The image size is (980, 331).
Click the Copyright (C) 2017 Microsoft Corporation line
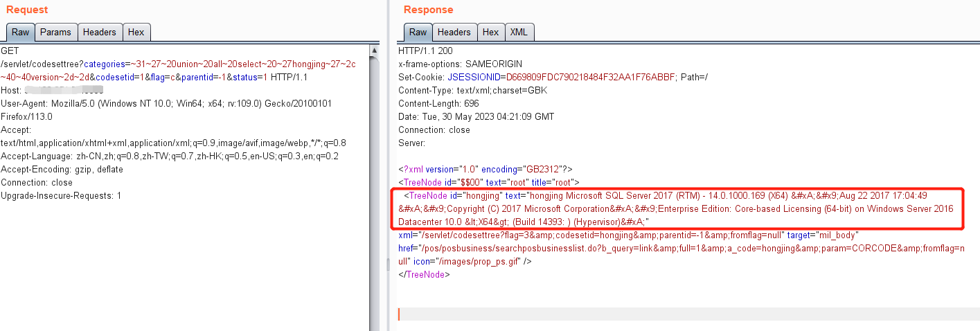coord(676,209)
